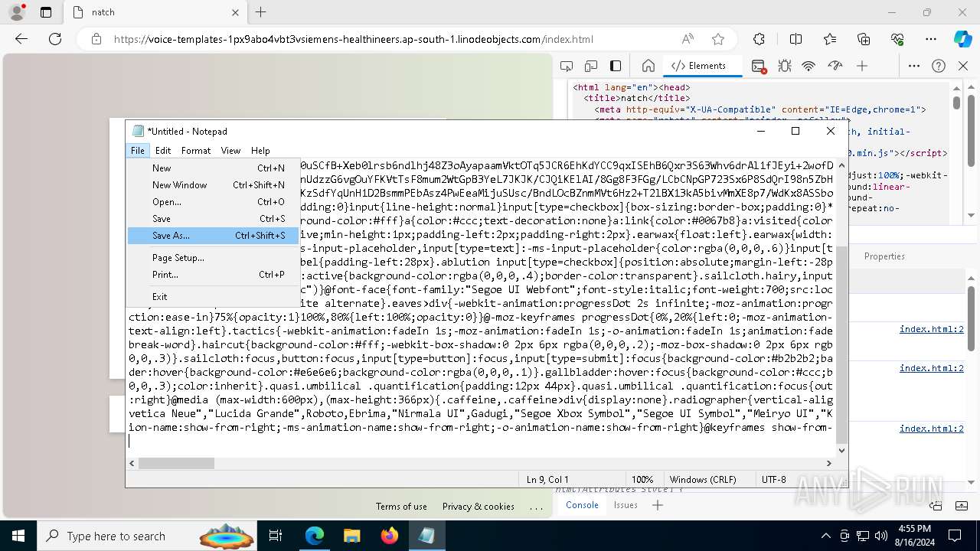Open the Edit menu in Notepad
Image resolution: width=980 pixels, height=551 pixels.
[163, 151]
